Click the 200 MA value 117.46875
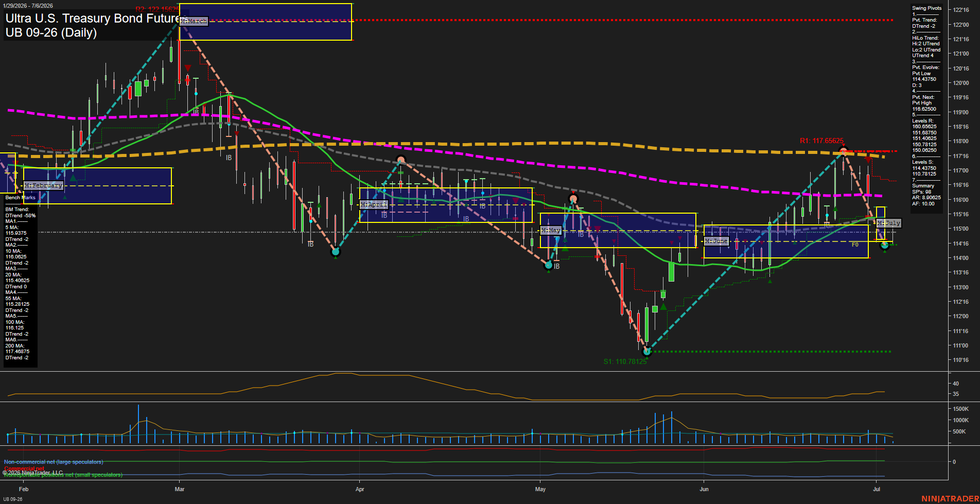This screenshot has width=980, height=504. point(17,352)
